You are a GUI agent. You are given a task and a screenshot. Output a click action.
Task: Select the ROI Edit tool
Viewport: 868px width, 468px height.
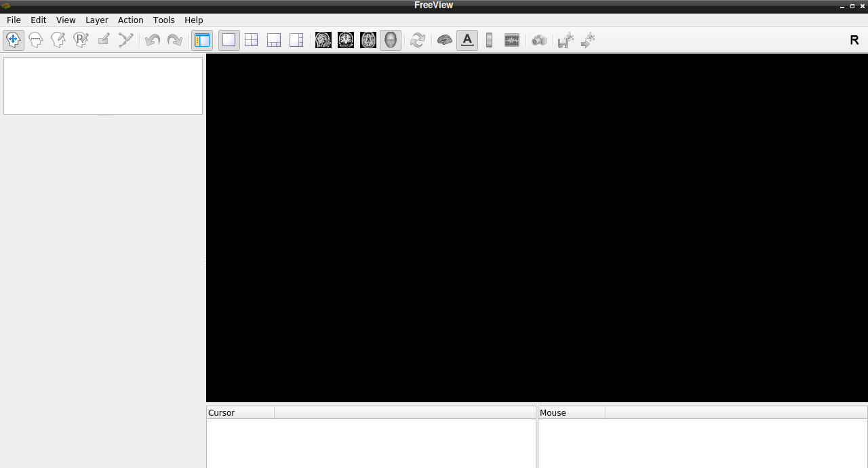tap(103, 41)
